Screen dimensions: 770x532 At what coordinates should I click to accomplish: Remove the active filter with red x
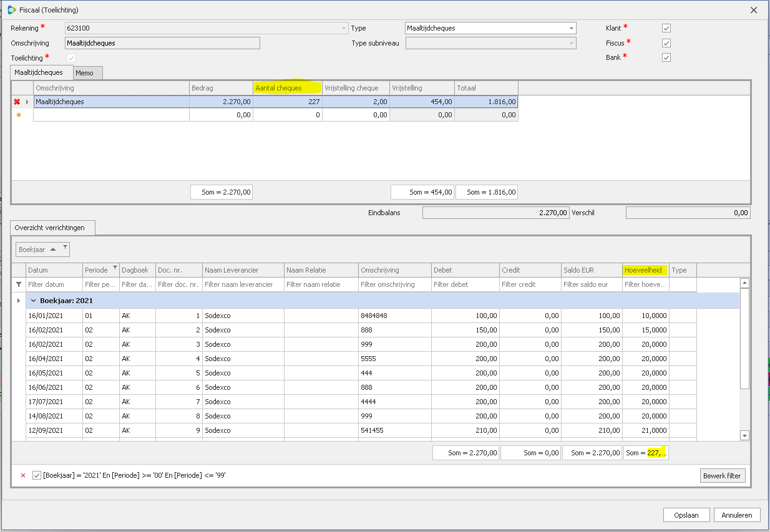(23, 476)
